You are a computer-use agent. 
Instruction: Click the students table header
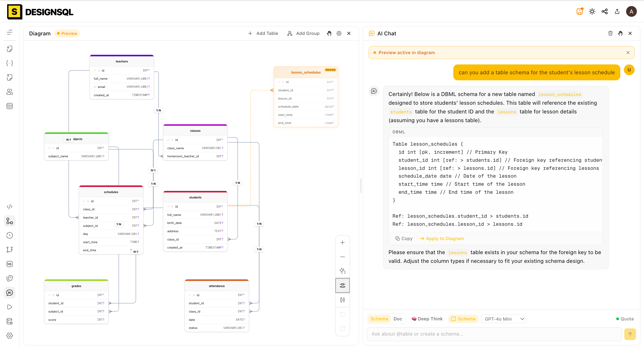(195, 197)
